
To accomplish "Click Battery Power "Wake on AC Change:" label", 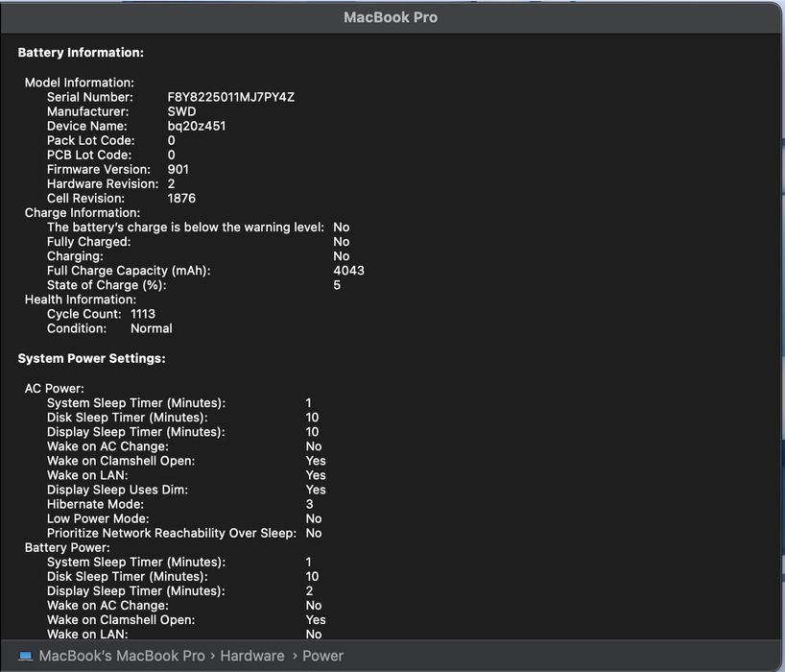I will [107, 606].
